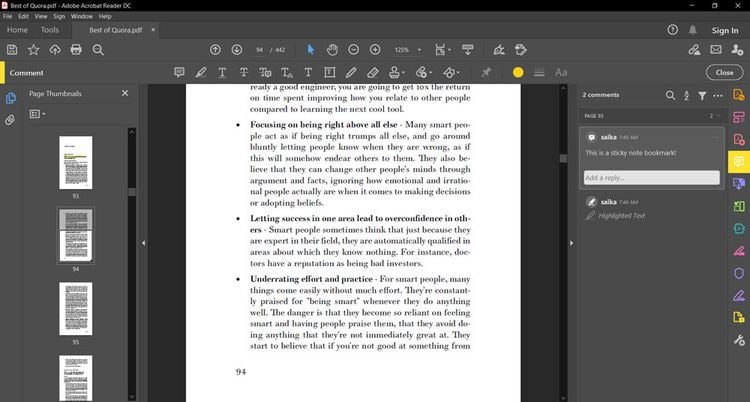Switch to the Tools tab

[x=50, y=30]
